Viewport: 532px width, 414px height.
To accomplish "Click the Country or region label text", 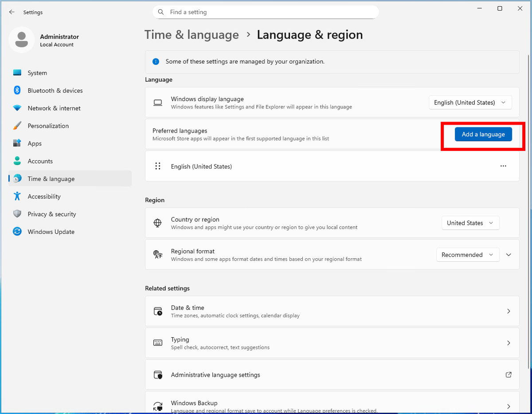I will pyautogui.click(x=195, y=220).
